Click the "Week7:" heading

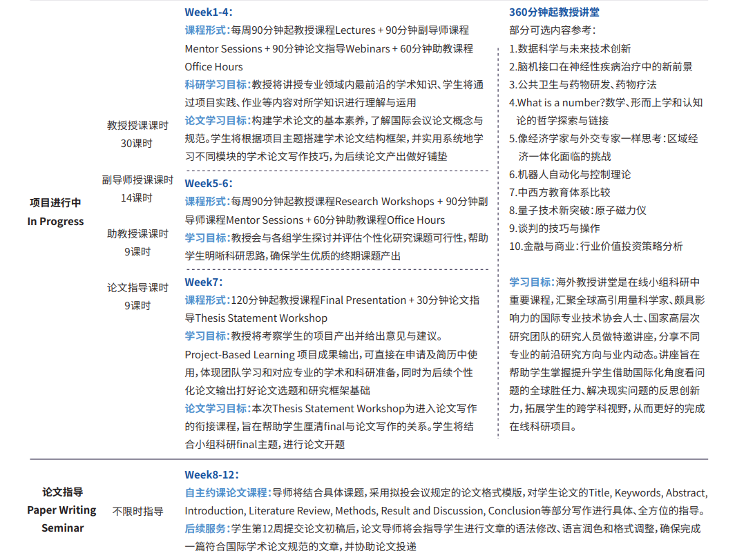pos(203,282)
